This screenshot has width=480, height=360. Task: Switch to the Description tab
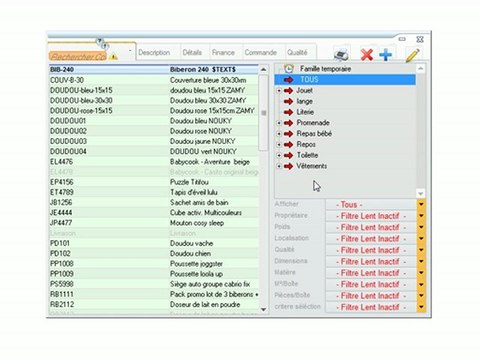pos(154,53)
